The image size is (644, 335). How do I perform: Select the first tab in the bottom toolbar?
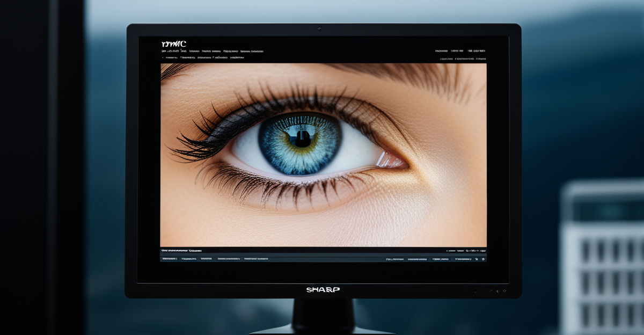click(x=170, y=259)
